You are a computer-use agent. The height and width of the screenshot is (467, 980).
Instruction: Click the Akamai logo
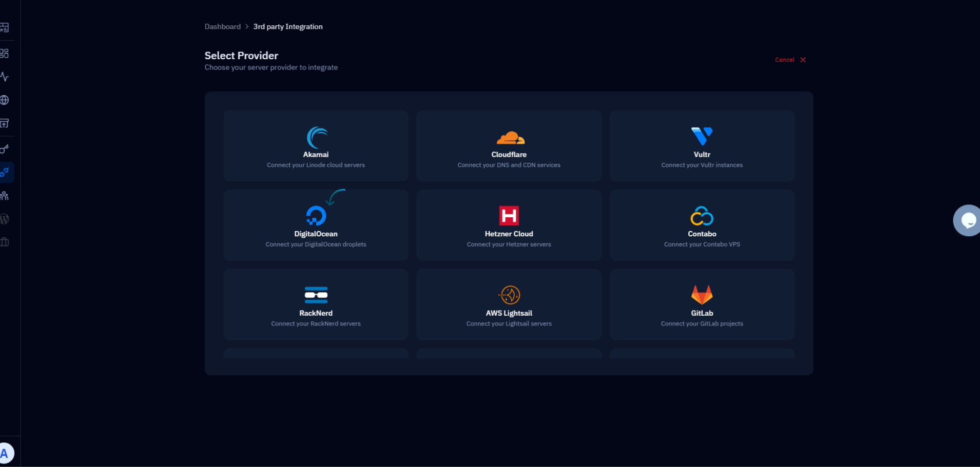click(317, 137)
